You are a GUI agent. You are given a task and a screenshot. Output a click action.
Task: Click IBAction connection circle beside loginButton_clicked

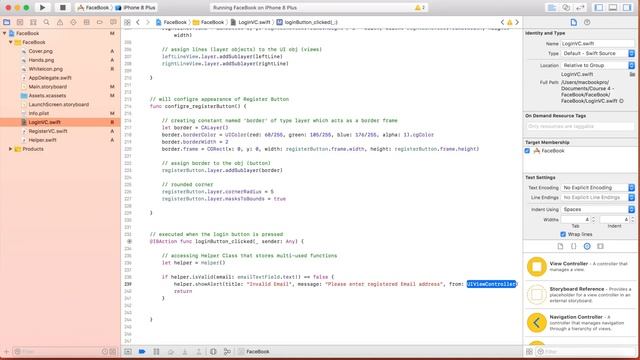tap(129, 241)
